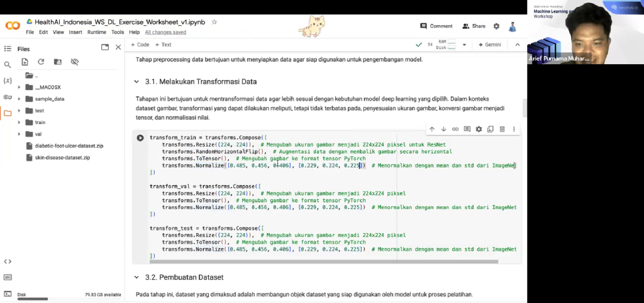This screenshot has width=644, height=303.
Task: Refresh the Files list
Action: [41, 62]
